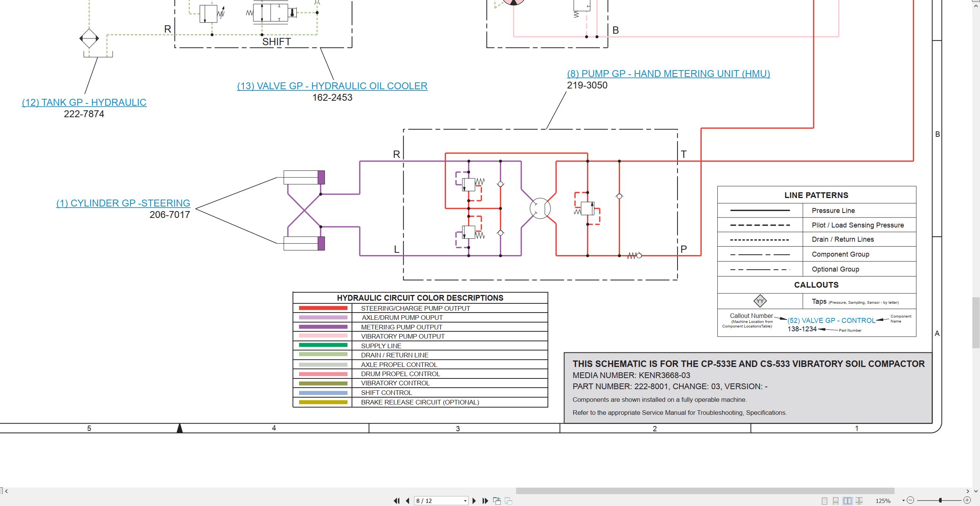Click the part number 222-7874

click(84, 114)
